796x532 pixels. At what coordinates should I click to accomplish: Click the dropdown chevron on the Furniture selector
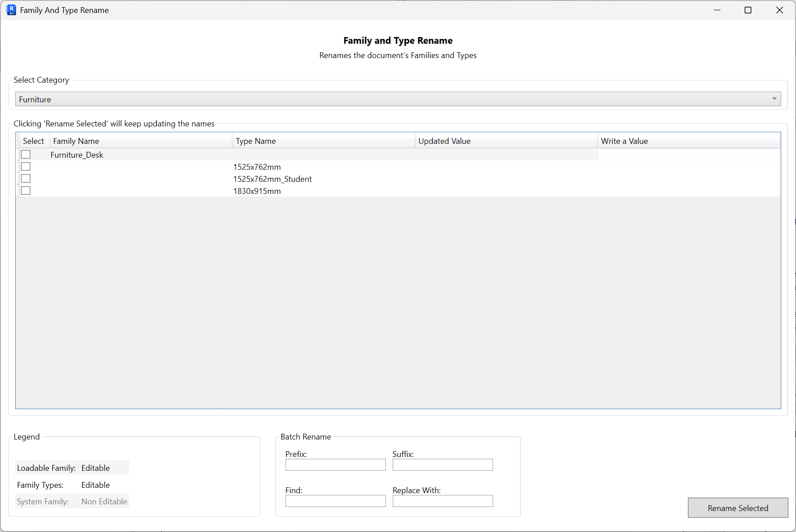tap(775, 99)
